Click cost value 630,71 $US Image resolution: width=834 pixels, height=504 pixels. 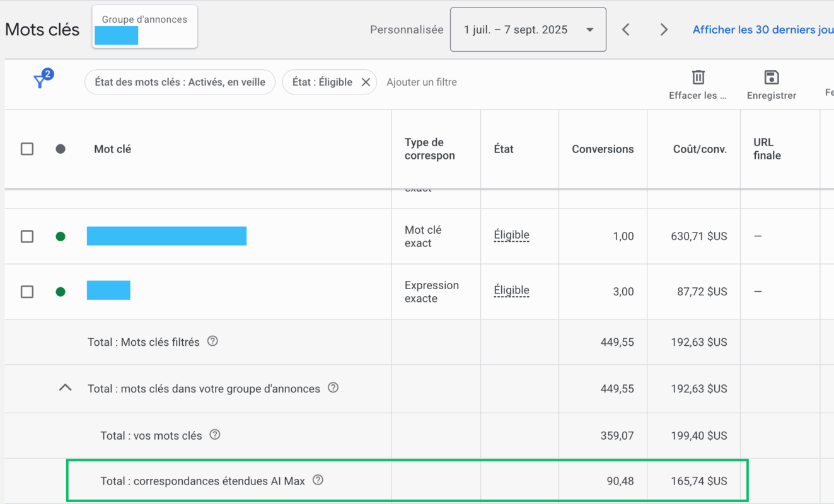699,236
